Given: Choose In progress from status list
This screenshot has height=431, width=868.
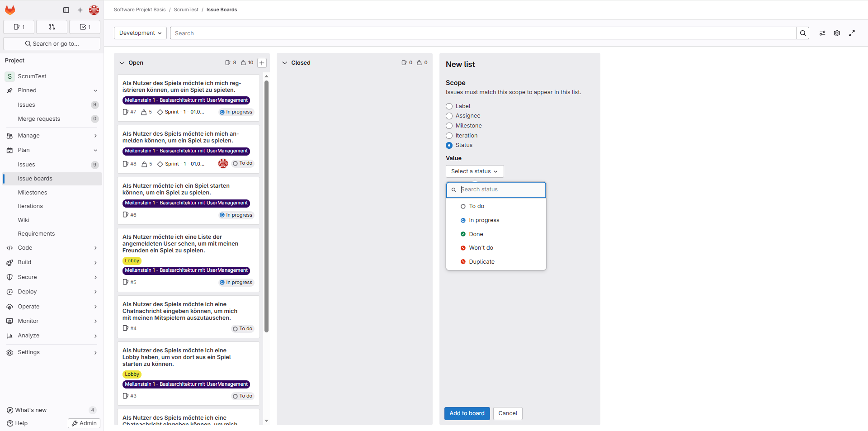Looking at the screenshot, I should point(484,220).
